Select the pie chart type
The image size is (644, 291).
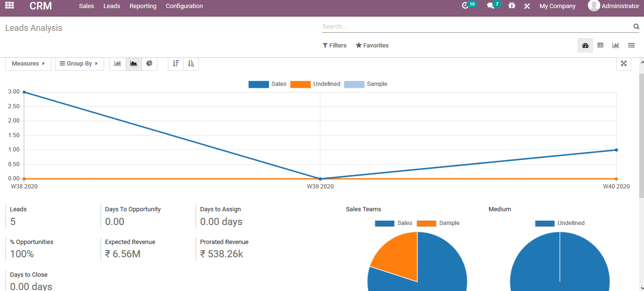click(x=149, y=64)
